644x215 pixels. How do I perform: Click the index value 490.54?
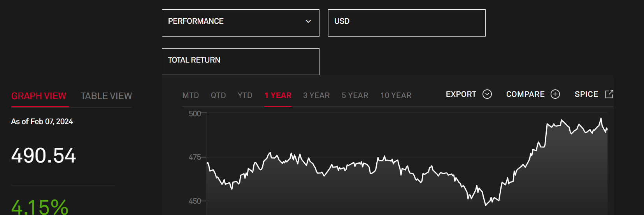click(44, 156)
